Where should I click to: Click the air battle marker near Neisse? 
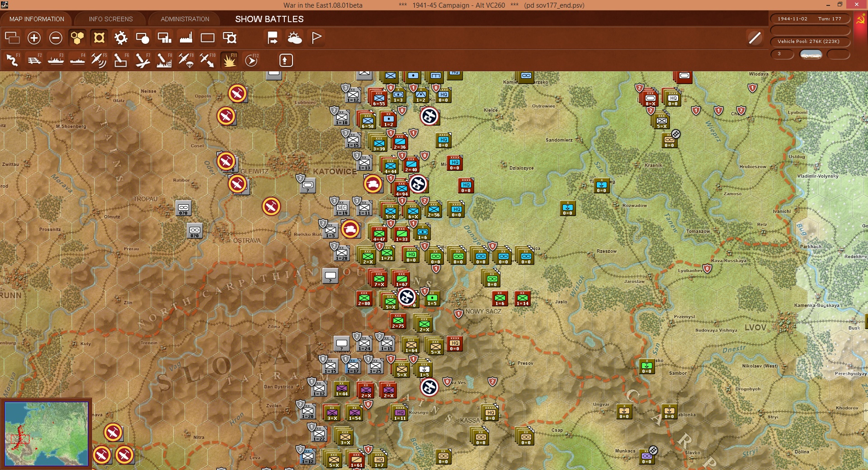[237, 94]
